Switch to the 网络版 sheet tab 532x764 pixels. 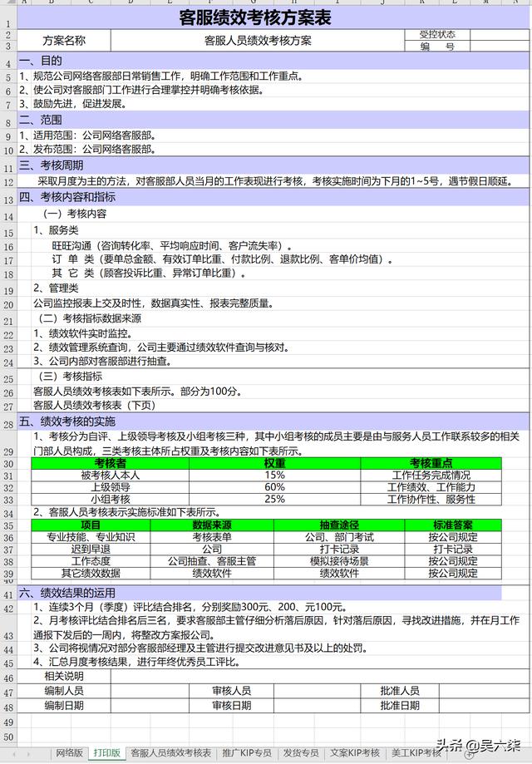point(69,753)
